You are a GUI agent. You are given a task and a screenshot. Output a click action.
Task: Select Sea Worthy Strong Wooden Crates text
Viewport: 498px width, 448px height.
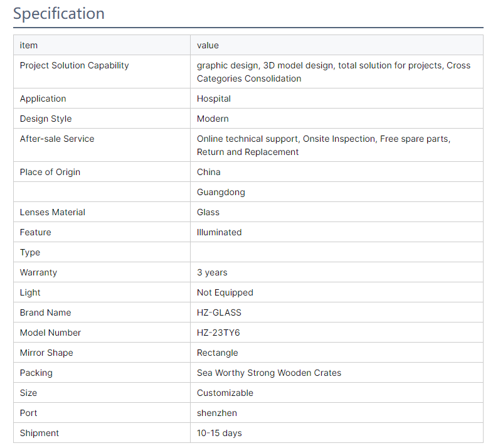pyautogui.click(x=269, y=373)
